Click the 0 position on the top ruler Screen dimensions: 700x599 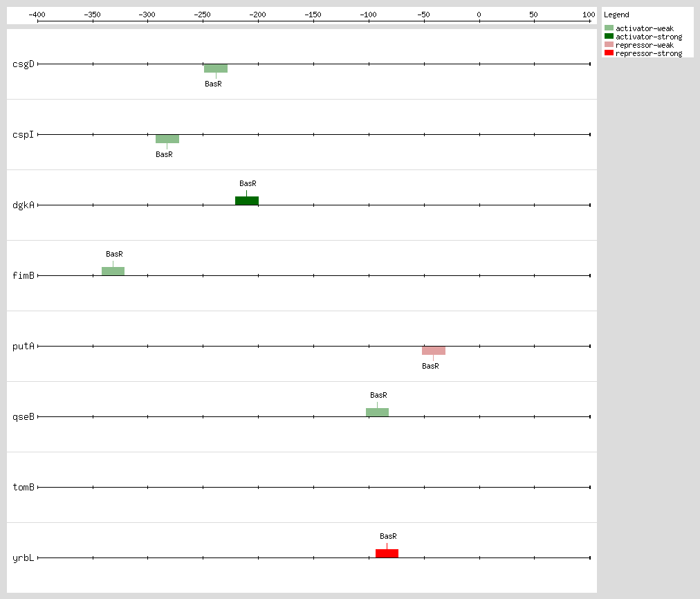(x=479, y=15)
